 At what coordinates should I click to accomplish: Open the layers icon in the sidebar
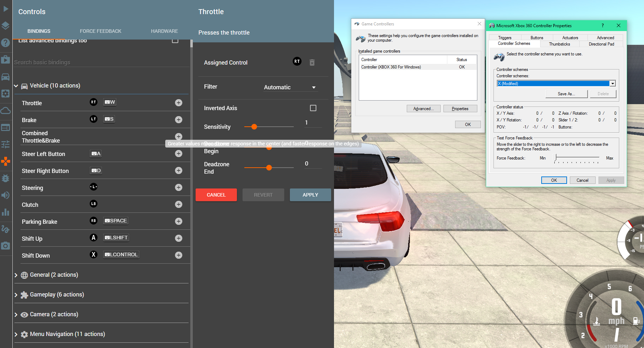(6, 25)
